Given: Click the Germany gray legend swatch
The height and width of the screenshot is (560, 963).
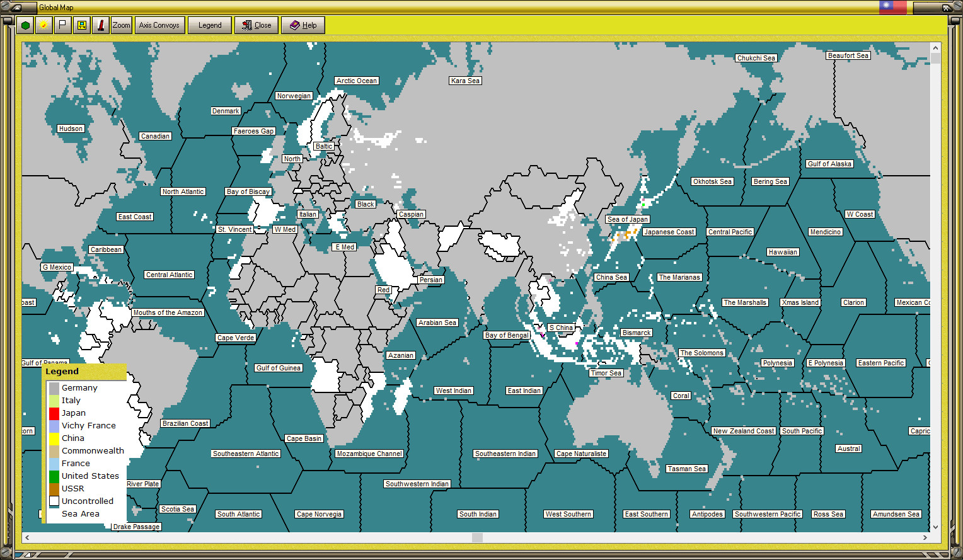Looking at the screenshot, I should click(54, 388).
